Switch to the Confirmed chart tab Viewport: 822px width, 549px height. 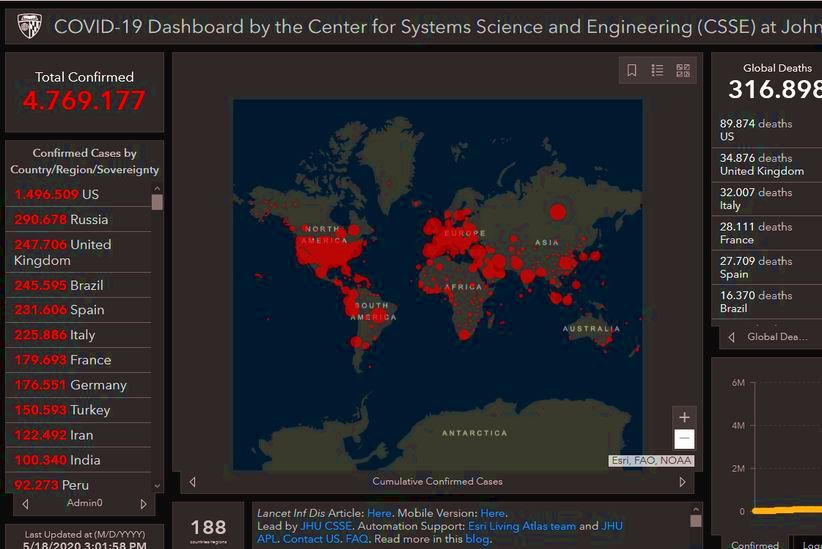(755, 544)
